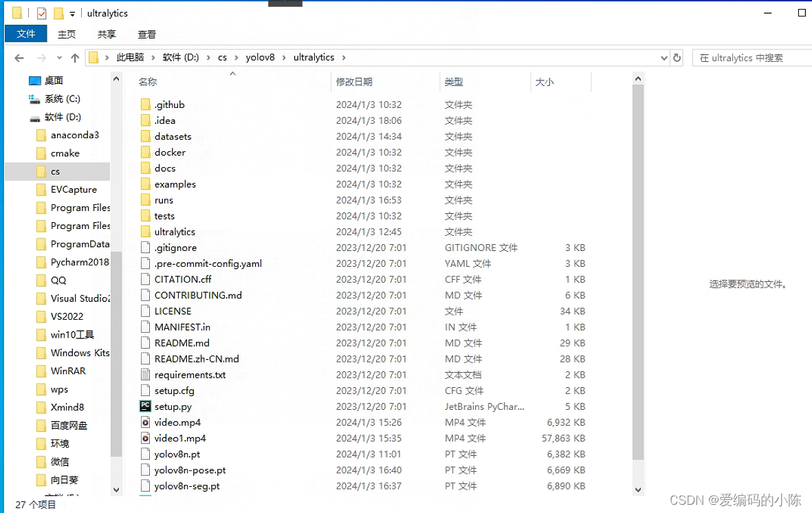Select the README.zh-CN.md file name
The image size is (812, 513).
pos(197,359)
